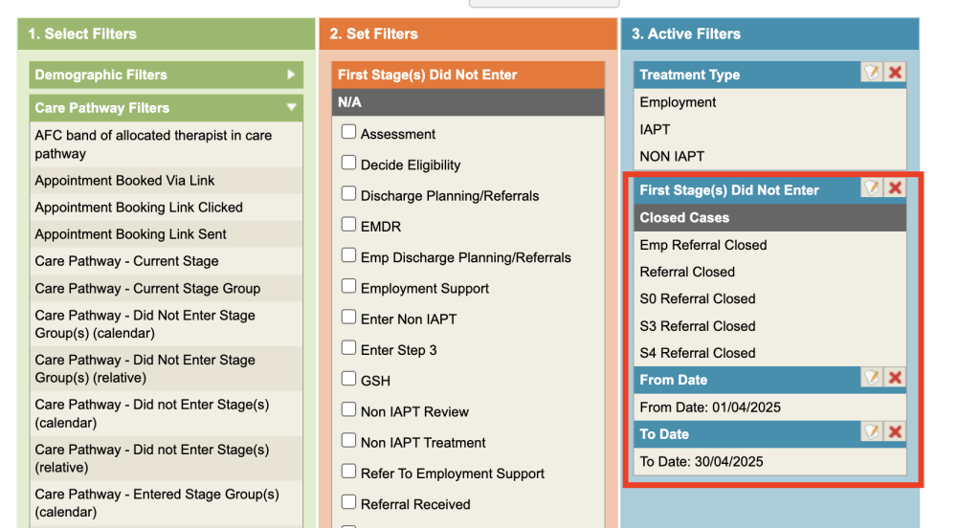Tick the EMDR checkbox
The width and height of the screenshot is (980, 528).
349,226
